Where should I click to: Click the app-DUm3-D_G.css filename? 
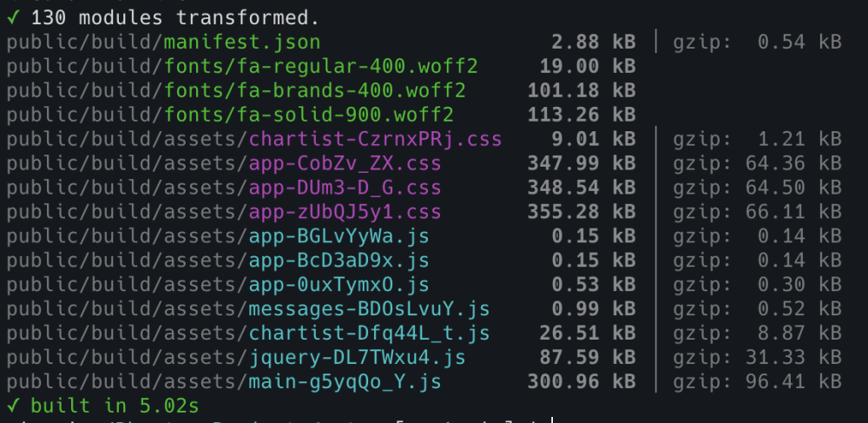click(x=345, y=187)
